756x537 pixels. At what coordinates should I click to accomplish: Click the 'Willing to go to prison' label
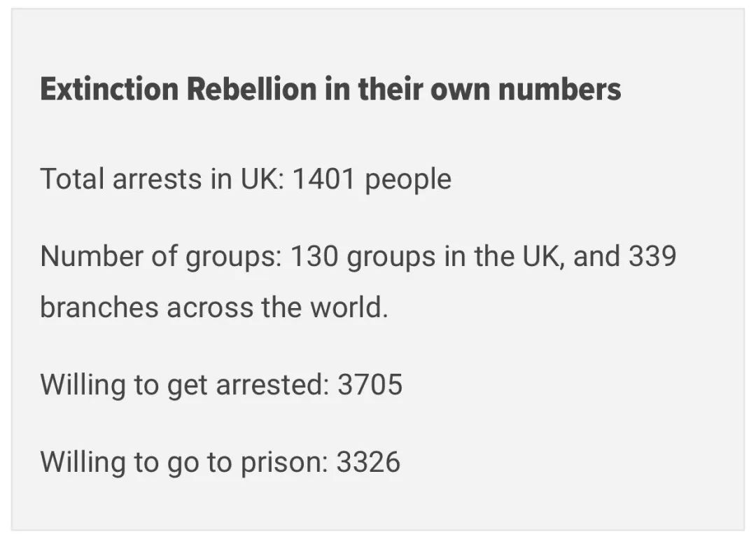point(183,462)
